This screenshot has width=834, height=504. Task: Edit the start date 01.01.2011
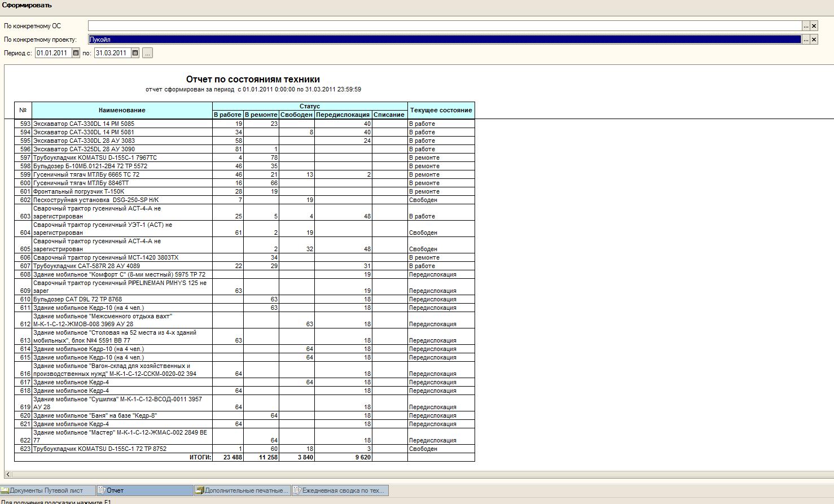click(54, 53)
